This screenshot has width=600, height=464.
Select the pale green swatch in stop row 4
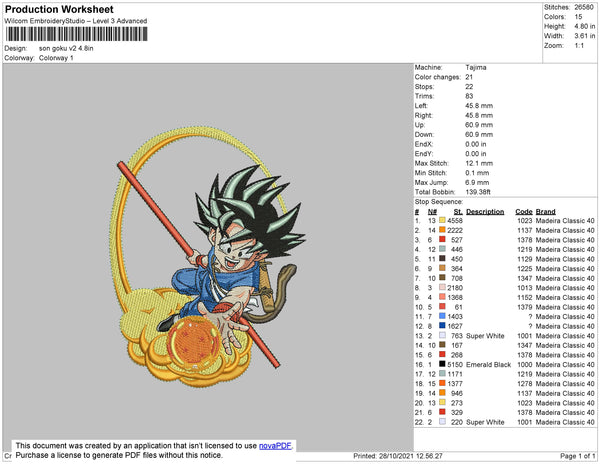tap(442, 249)
